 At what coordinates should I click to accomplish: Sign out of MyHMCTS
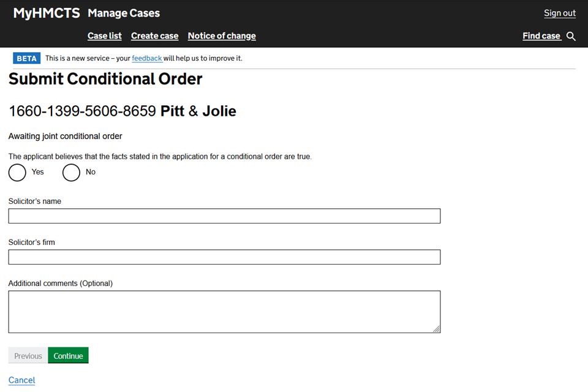point(560,13)
